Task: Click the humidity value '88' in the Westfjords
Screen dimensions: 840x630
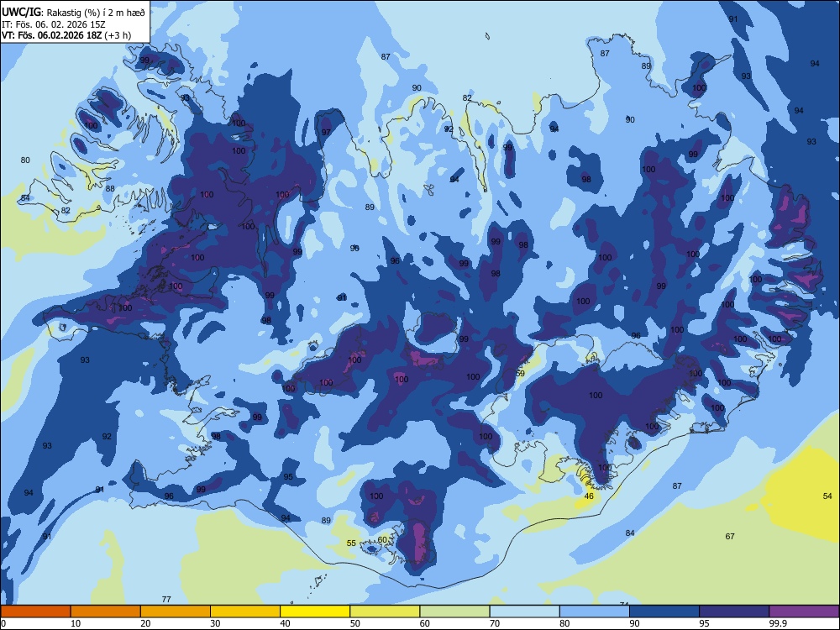Action: pyautogui.click(x=110, y=188)
